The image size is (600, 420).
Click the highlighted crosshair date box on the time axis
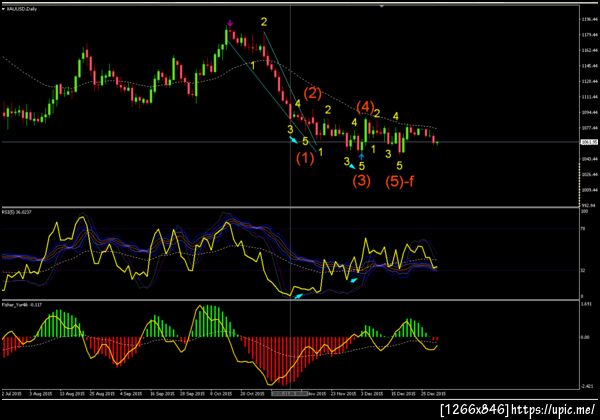[x=290, y=394]
